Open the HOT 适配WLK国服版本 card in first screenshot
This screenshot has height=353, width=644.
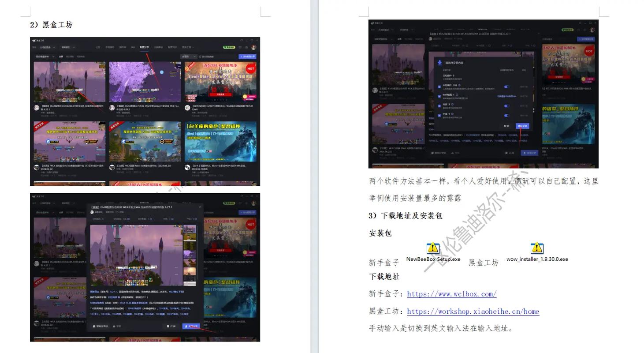click(x=220, y=82)
